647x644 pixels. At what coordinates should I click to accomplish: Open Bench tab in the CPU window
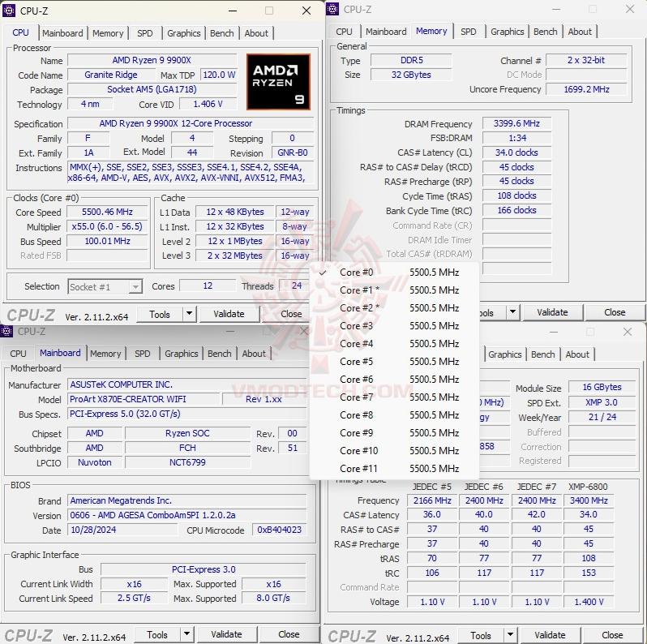pos(221,33)
